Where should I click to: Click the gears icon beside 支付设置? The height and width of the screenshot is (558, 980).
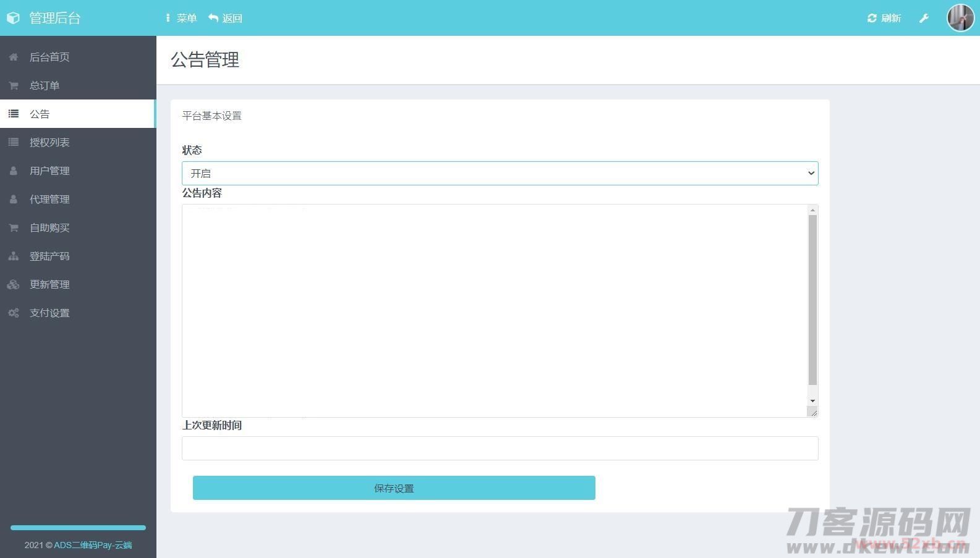13,313
